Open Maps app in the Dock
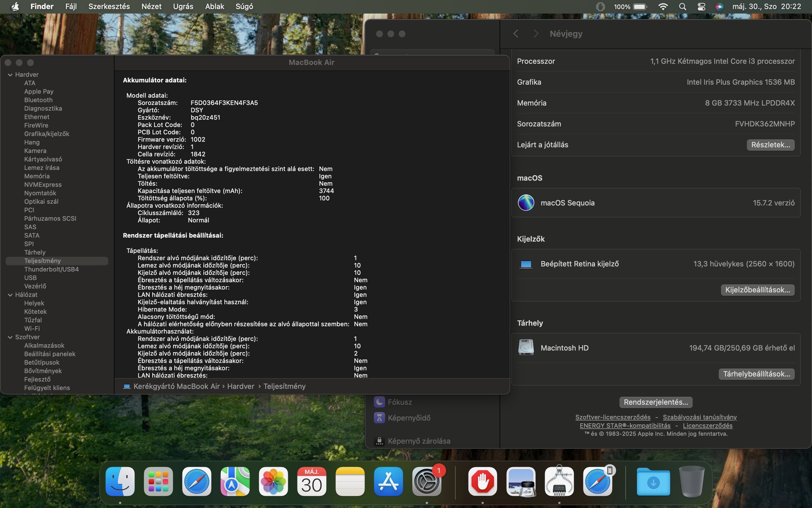This screenshot has width=812, height=508. tap(235, 481)
